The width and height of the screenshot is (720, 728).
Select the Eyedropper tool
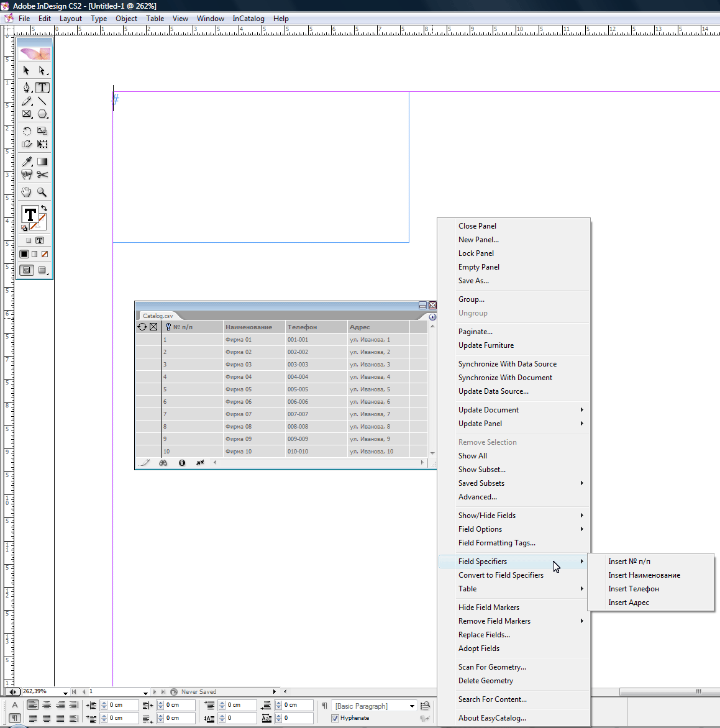coord(27,162)
